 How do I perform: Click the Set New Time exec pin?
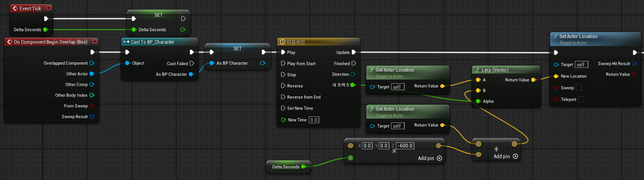pos(283,108)
